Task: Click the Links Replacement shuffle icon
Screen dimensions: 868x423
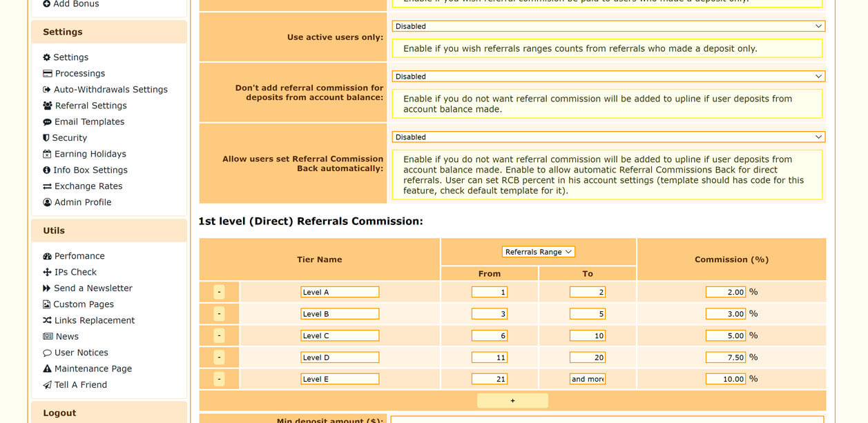Action: tap(47, 320)
